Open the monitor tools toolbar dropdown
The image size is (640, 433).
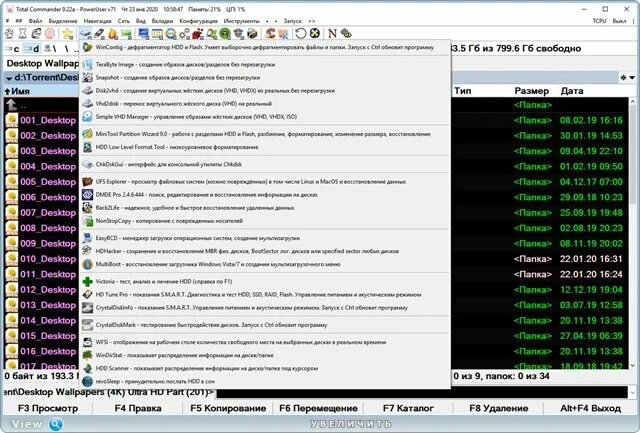pos(144,33)
